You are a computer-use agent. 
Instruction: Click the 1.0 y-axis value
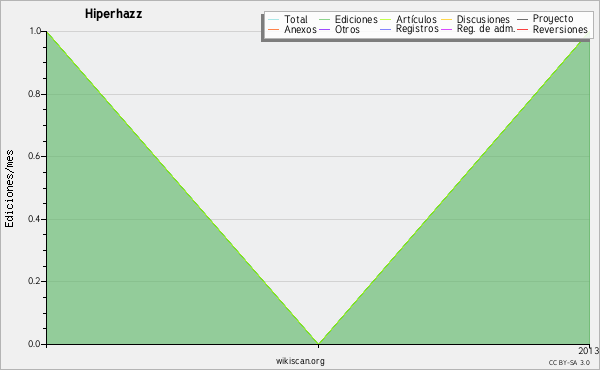pyautogui.click(x=35, y=31)
